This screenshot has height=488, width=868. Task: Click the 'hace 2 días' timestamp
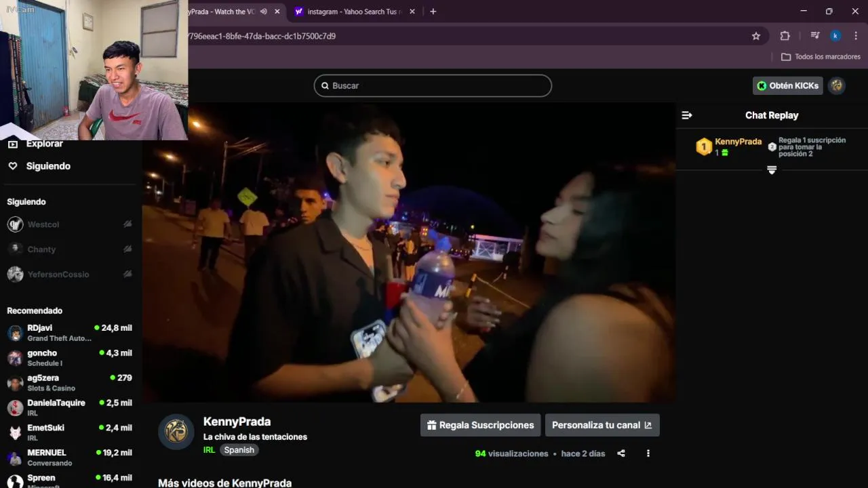click(583, 453)
